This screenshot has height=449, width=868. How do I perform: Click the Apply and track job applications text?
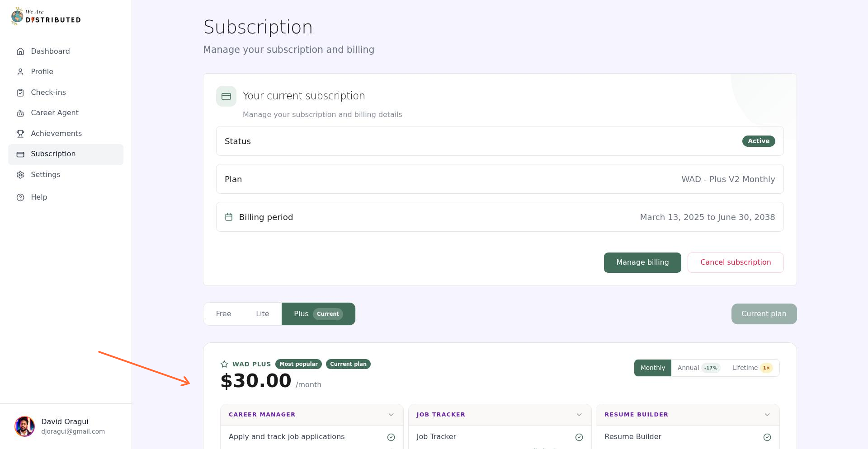pos(287,437)
